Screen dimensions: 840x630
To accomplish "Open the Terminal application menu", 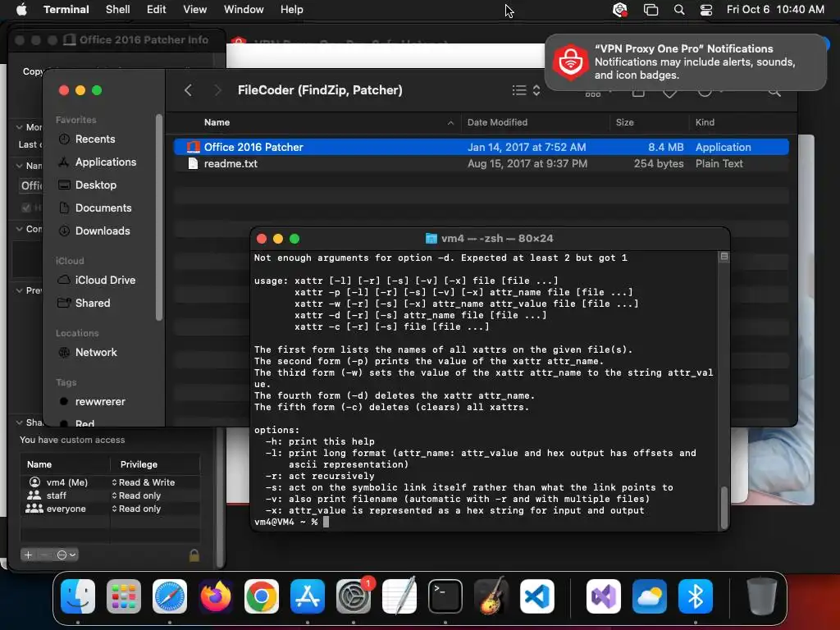I will click(66, 10).
